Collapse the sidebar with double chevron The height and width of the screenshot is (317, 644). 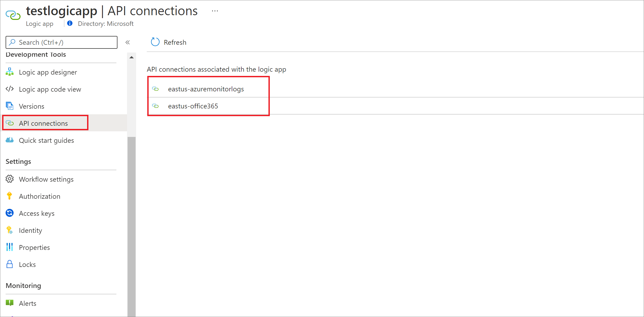[128, 42]
